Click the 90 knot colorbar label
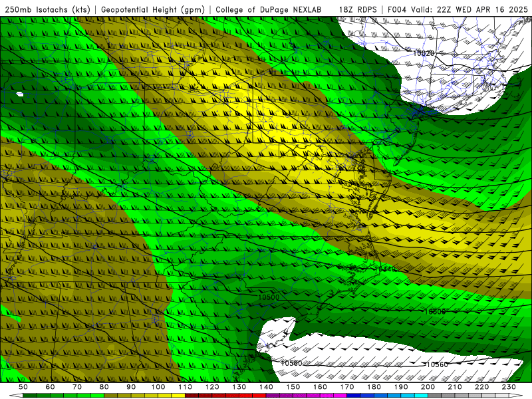Viewport: 532px width, 399px height. click(x=131, y=387)
